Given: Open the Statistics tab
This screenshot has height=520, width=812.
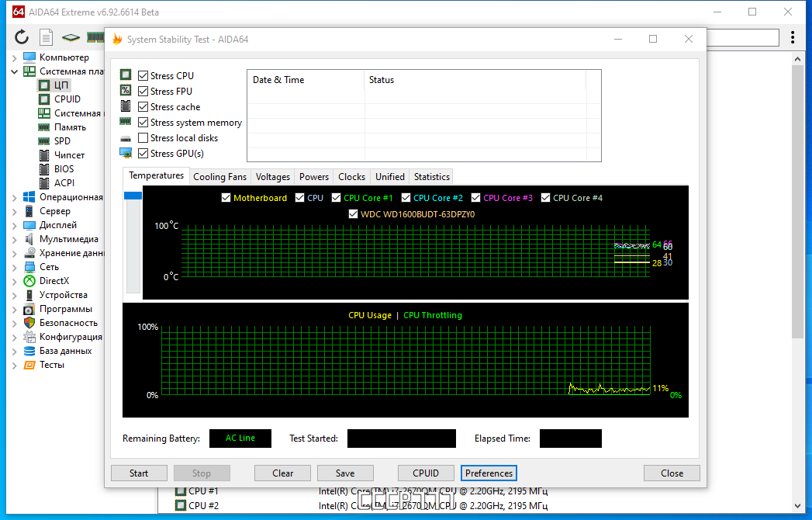Looking at the screenshot, I should (431, 177).
